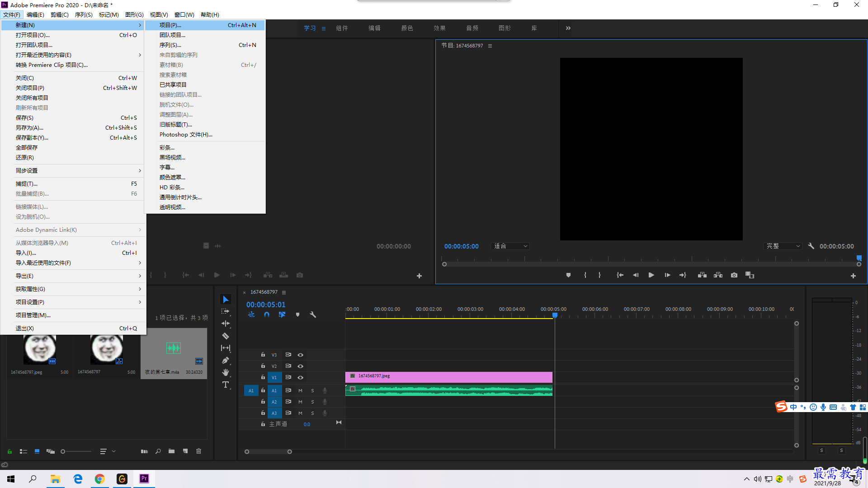Image resolution: width=868 pixels, height=488 pixels.
Task: Choose 保存(S) from the File menu
Action: coord(72,118)
